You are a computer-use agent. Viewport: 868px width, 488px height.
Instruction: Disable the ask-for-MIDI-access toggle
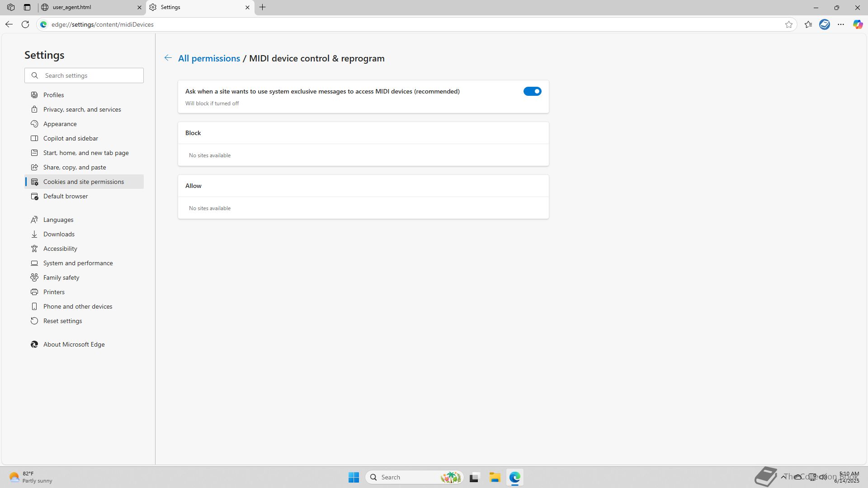(532, 91)
